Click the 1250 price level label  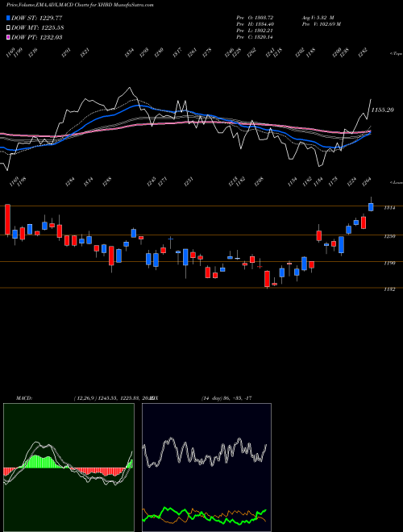(x=389, y=236)
